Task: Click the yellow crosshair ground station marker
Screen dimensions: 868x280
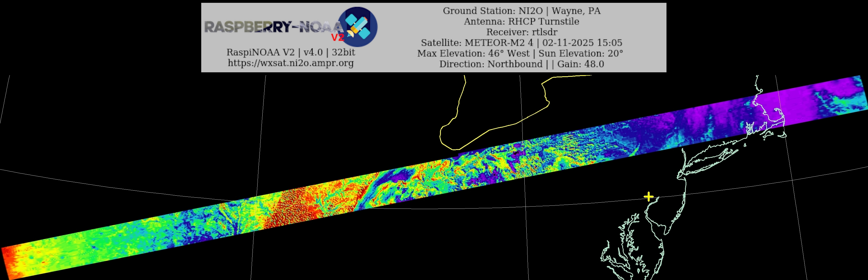Action: click(648, 196)
